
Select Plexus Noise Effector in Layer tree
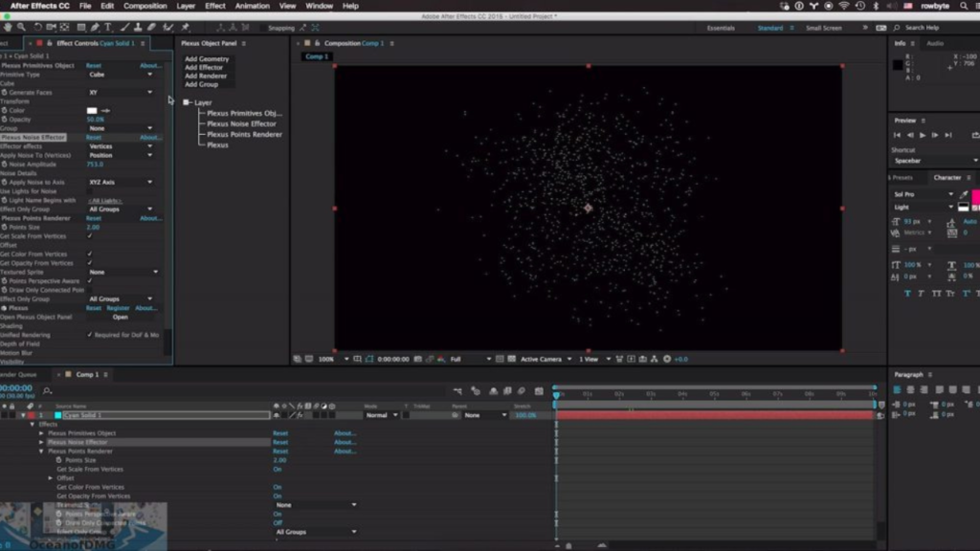point(241,123)
